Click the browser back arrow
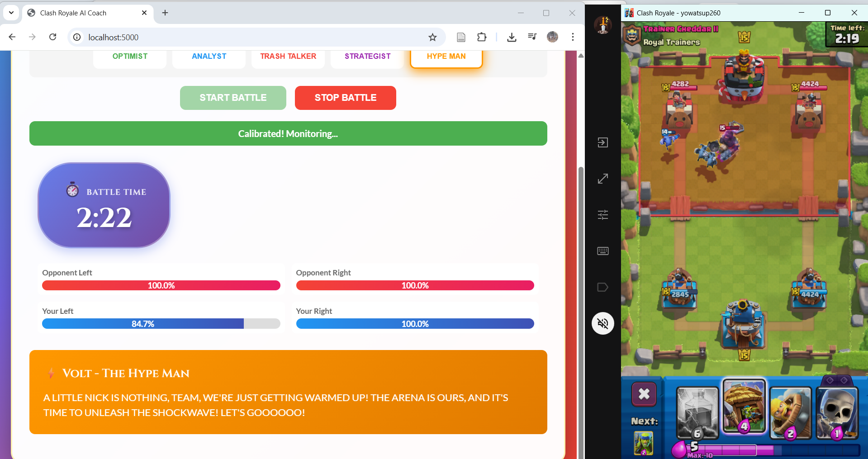Screen dimensions: 868x459 pyautogui.click(x=12, y=37)
